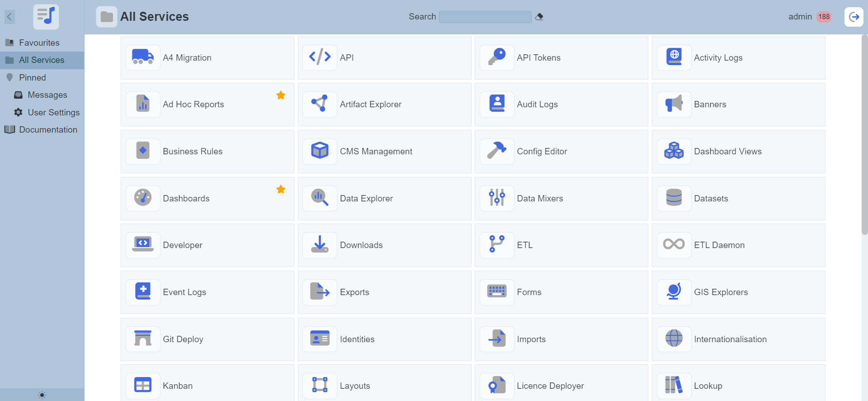Click the A4 Migration truck icon
Viewport: 868px width, 401px height.
pyautogui.click(x=143, y=57)
